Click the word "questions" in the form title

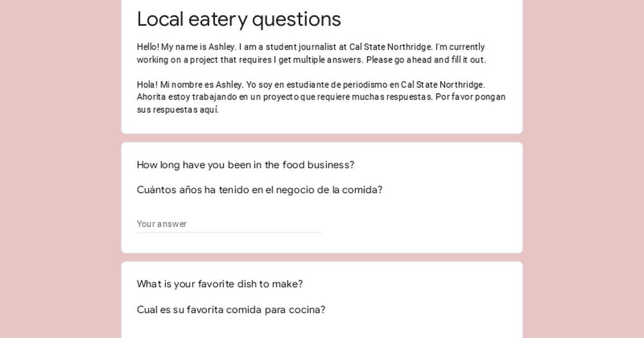296,19
